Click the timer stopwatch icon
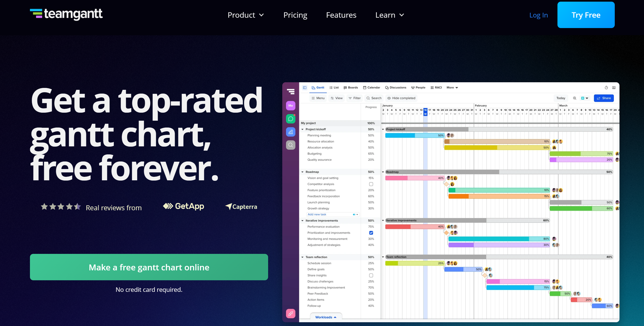The width and height of the screenshot is (644, 326). click(606, 88)
